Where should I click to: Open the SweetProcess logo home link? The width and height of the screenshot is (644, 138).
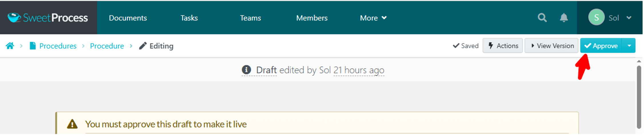[48, 18]
